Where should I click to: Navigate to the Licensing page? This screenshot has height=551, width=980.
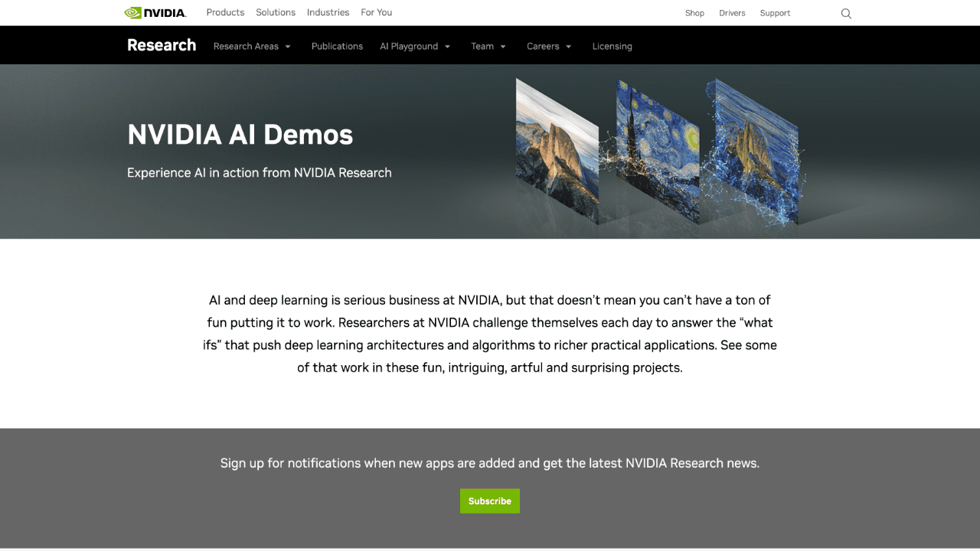pyautogui.click(x=612, y=46)
